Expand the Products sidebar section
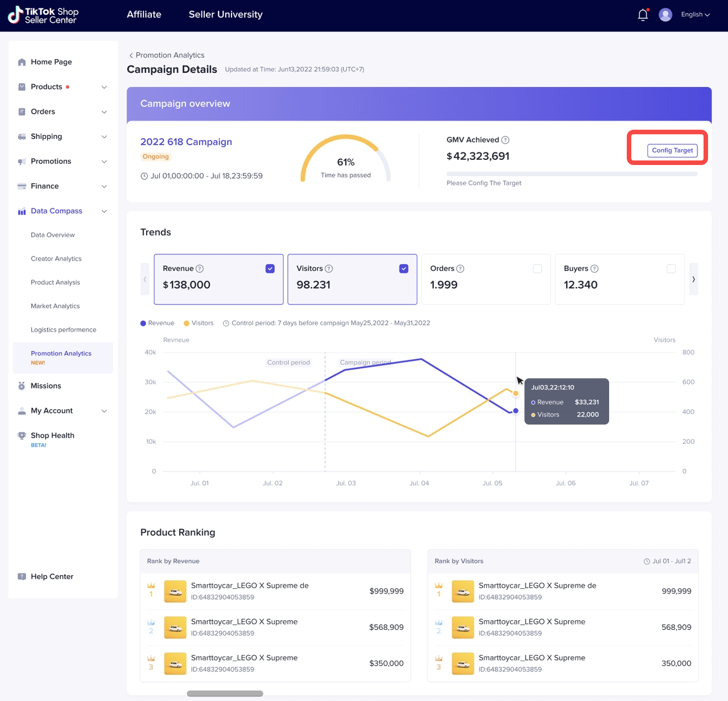 point(104,87)
